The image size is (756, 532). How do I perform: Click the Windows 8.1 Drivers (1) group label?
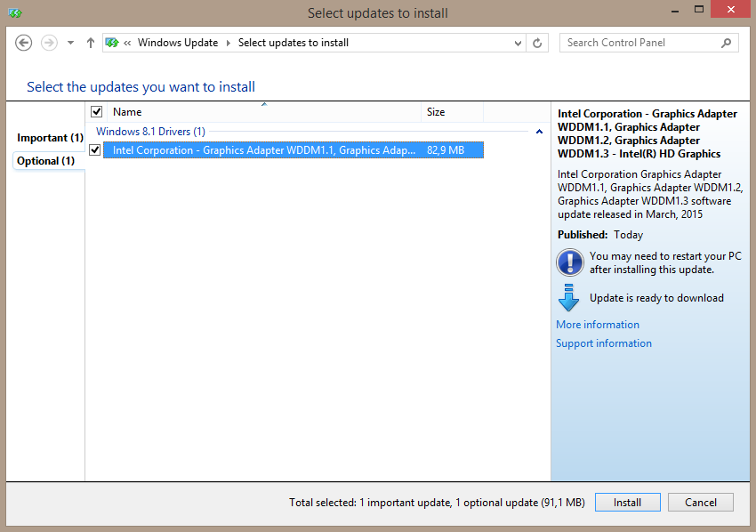click(x=150, y=132)
